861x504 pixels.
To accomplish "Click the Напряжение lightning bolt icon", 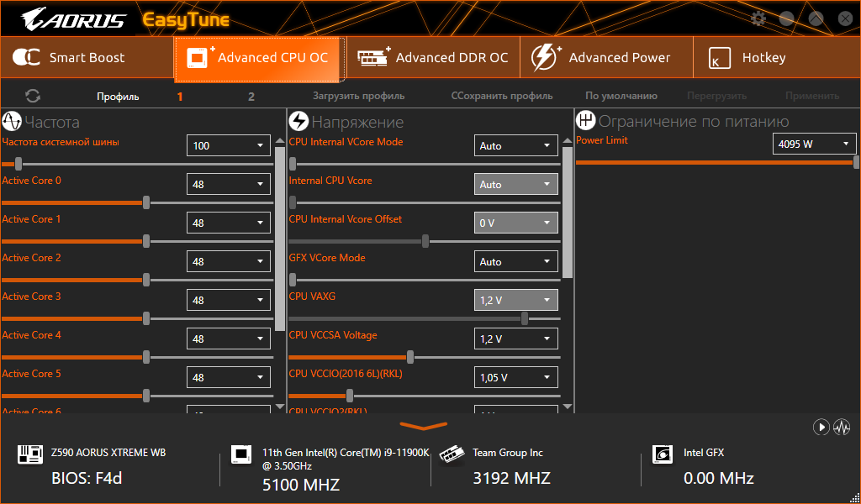I will 298,121.
